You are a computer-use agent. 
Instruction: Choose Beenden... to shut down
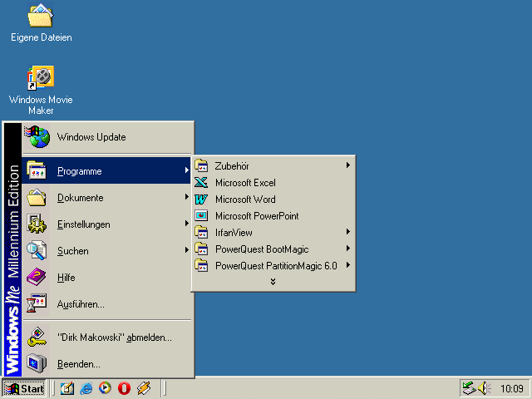tap(106, 363)
